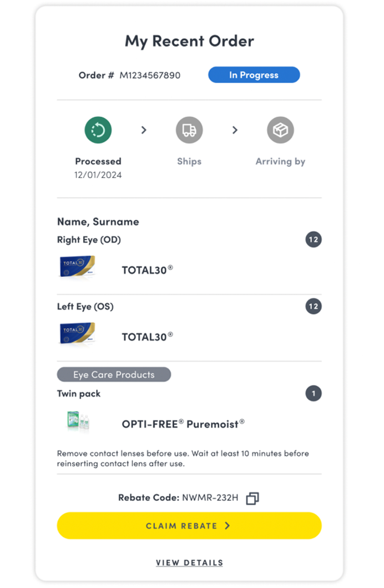Select the quantity counter on Left Eye (OS)
This screenshot has width=384, height=588.
tap(314, 306)
